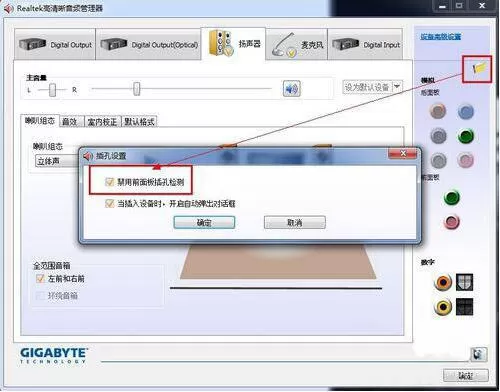Toggle the 左前和右前 full-range checkbox
The width and height of the screenshot is (500, 392).
click(40, 278)
